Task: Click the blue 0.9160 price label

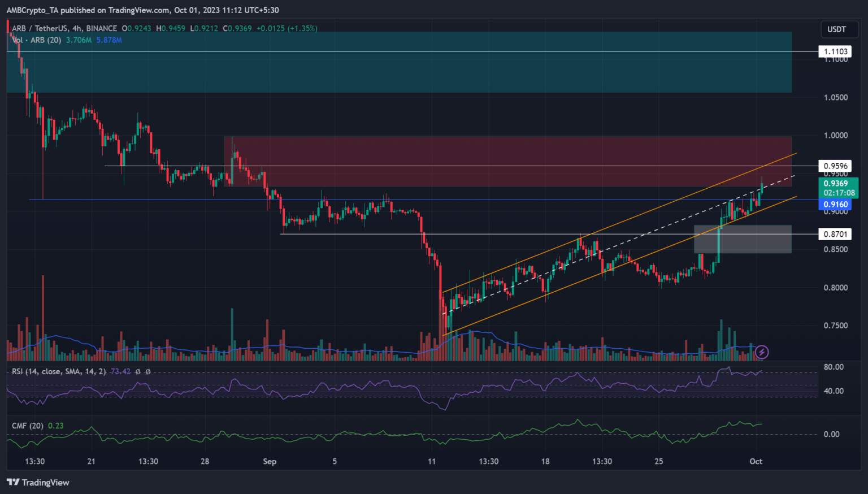Action: [x=835, y=205]
